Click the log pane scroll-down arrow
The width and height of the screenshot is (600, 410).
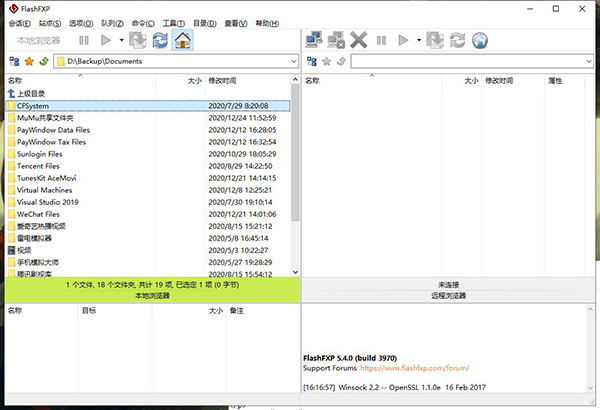(x=590, y=388)
